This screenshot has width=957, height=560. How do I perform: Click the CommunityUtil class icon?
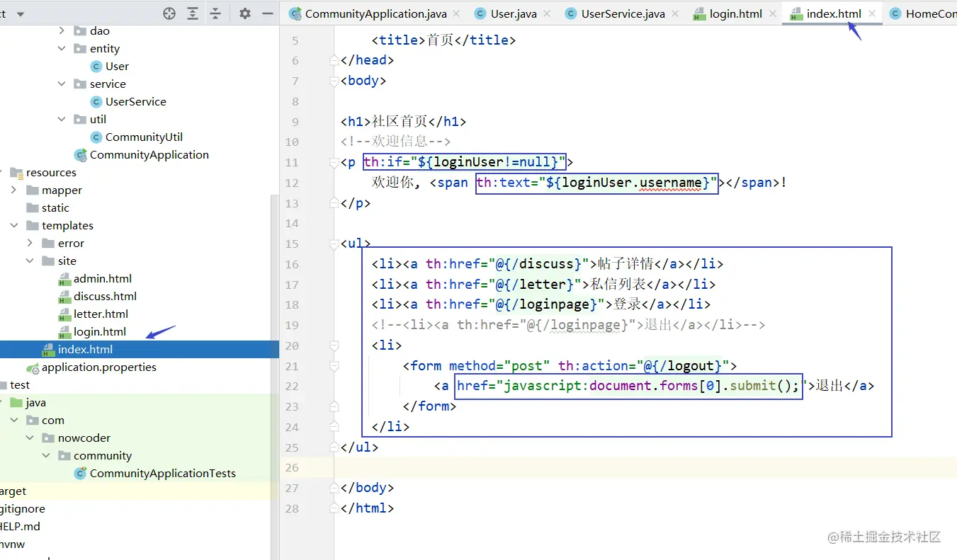pyautogui.click(x=96, y=137)
